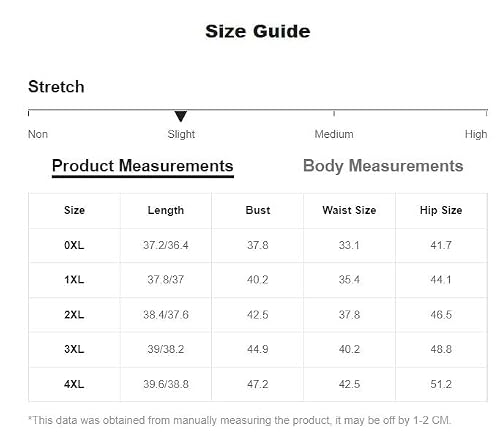This screenshot has width=500, height=444.
Task: Click the Length column header
Action: (166, 210)
